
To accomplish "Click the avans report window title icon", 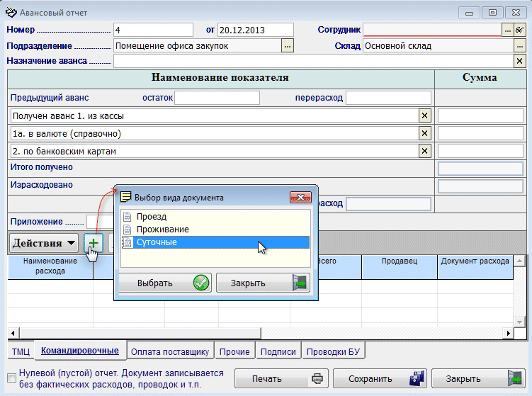I will 11,13.
